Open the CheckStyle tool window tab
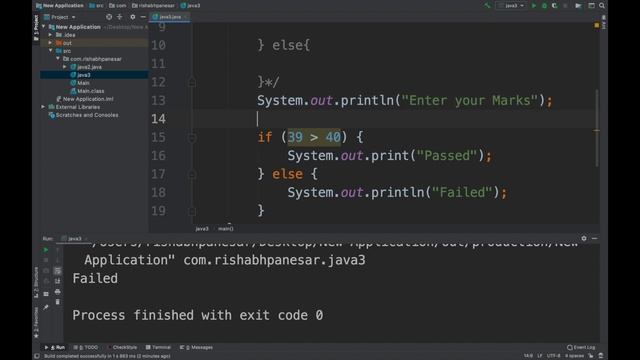Viewport: 640px width, 360px height. (x=122, y=347)
